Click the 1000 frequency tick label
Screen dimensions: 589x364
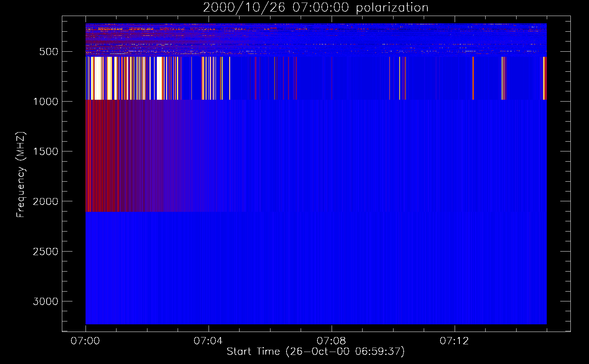(x=46, y=102)
